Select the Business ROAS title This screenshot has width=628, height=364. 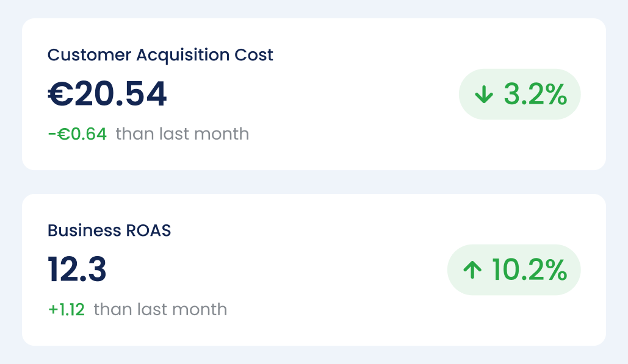click(x=109, y=230)
